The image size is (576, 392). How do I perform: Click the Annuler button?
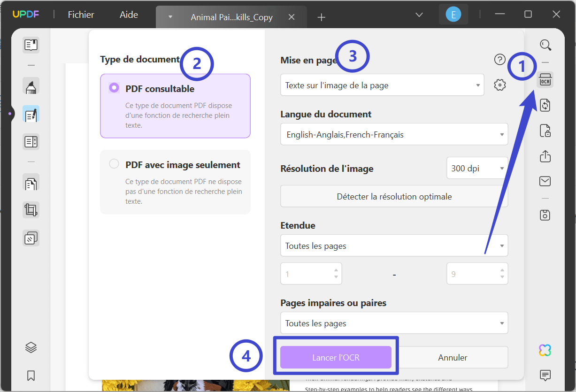[x=453, y=357]
